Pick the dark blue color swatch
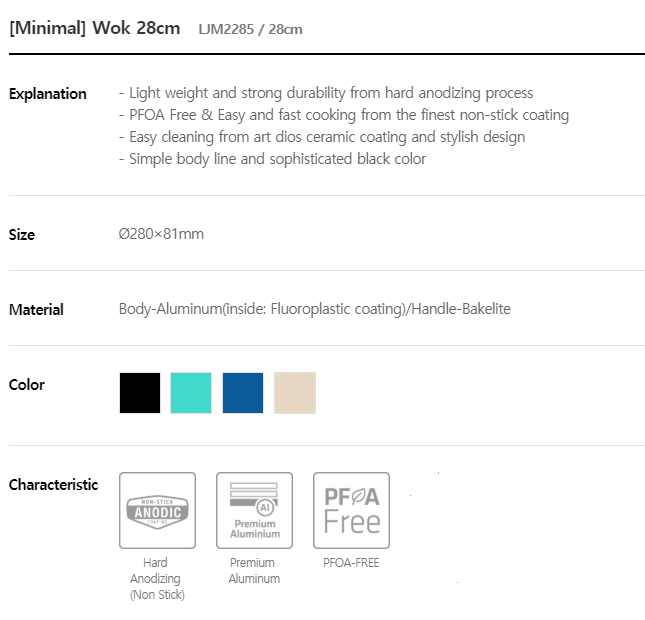This screenshot has height=620, width=645. pos(243,393)
